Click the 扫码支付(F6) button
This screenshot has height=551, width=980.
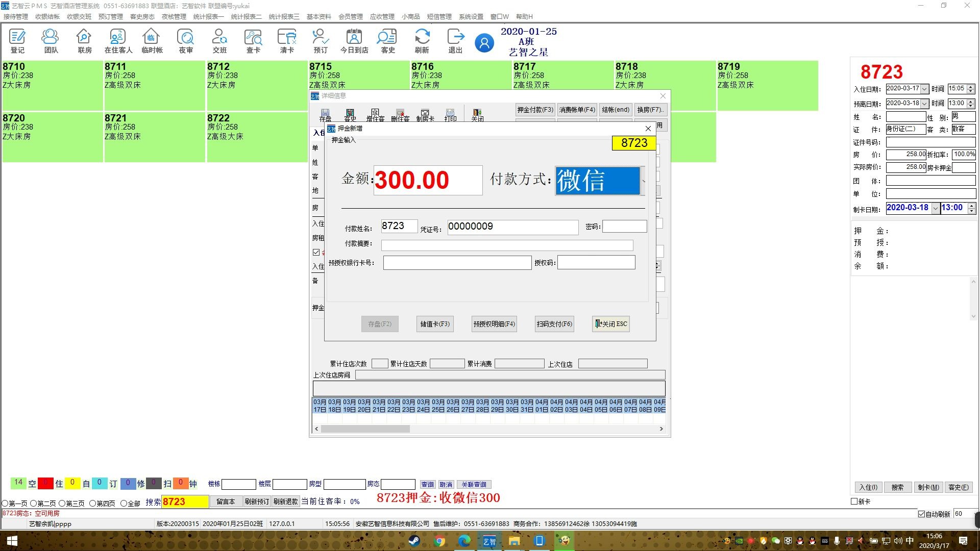(x=554, y=324)
